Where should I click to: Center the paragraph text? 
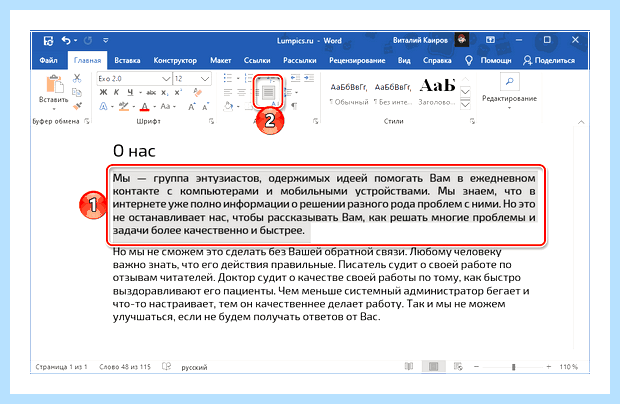[242, 93]
